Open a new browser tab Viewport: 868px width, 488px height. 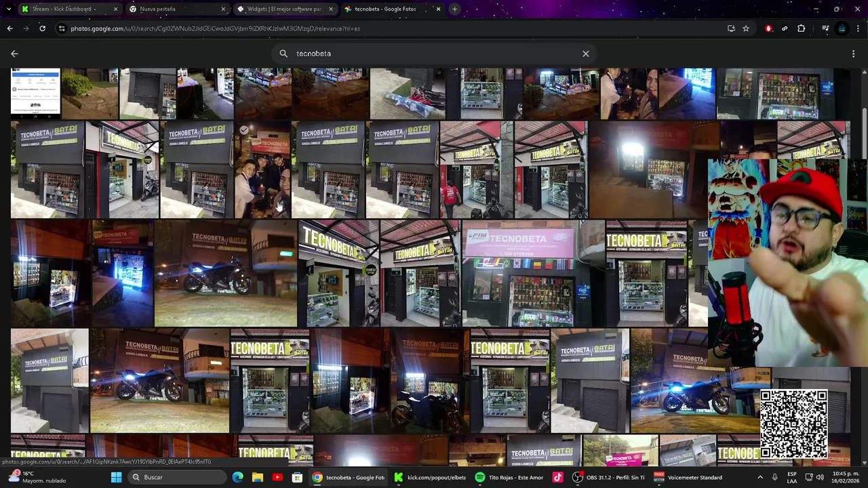(x=455, y=9)
